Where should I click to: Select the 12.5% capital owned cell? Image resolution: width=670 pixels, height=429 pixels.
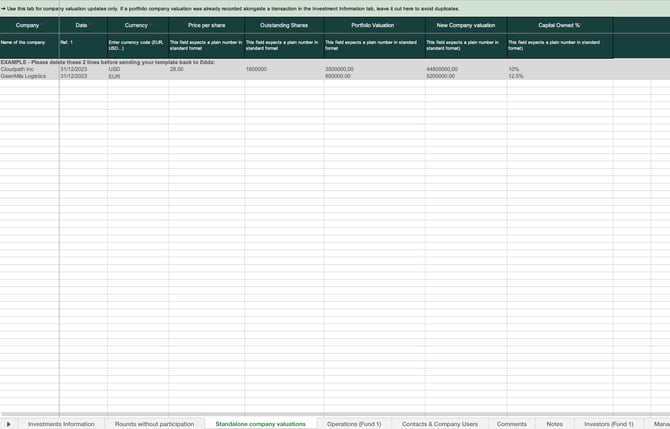pos(515,76)
